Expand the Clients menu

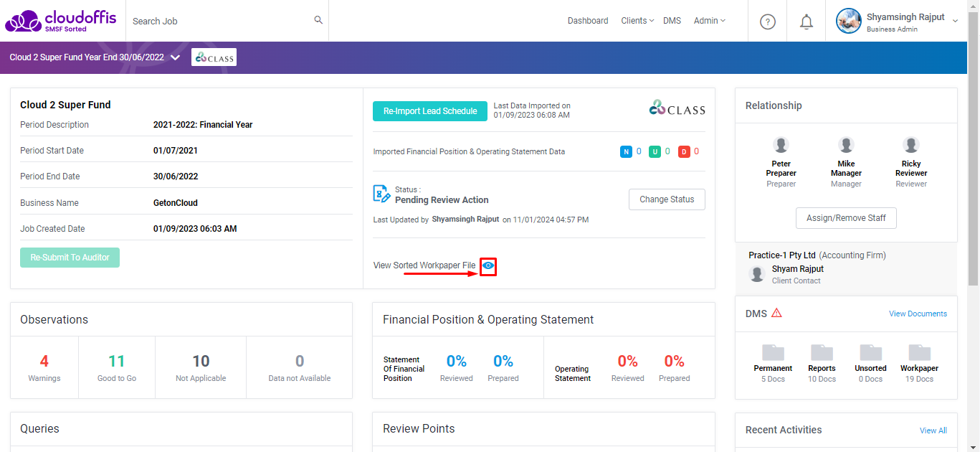(637, 21)
